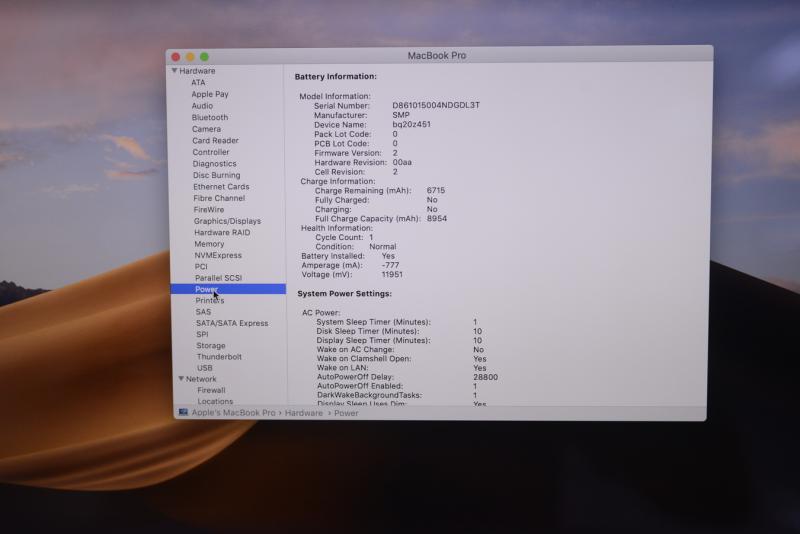Close the window with the red button
The height and width of the screenshot is (534, 800).
176,57
